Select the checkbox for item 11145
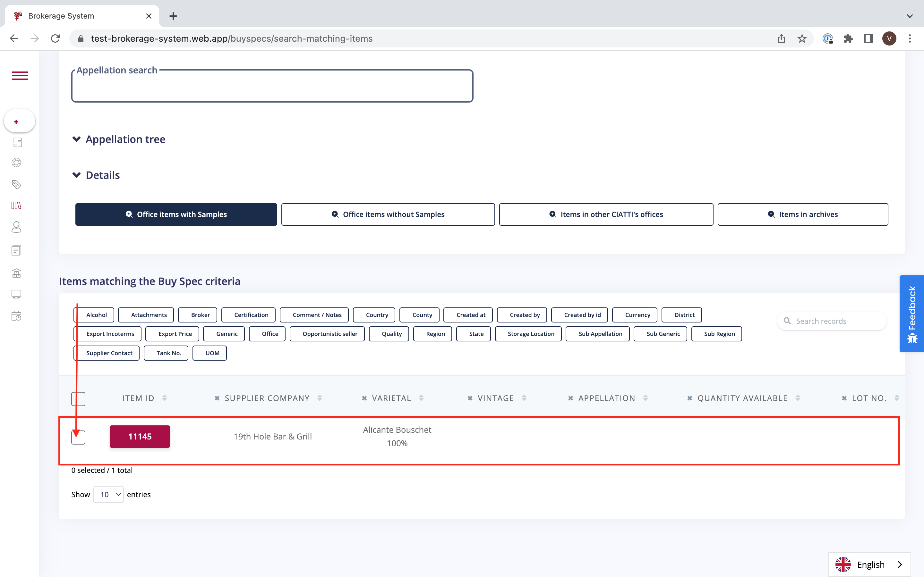 click(x=78, y=437)
